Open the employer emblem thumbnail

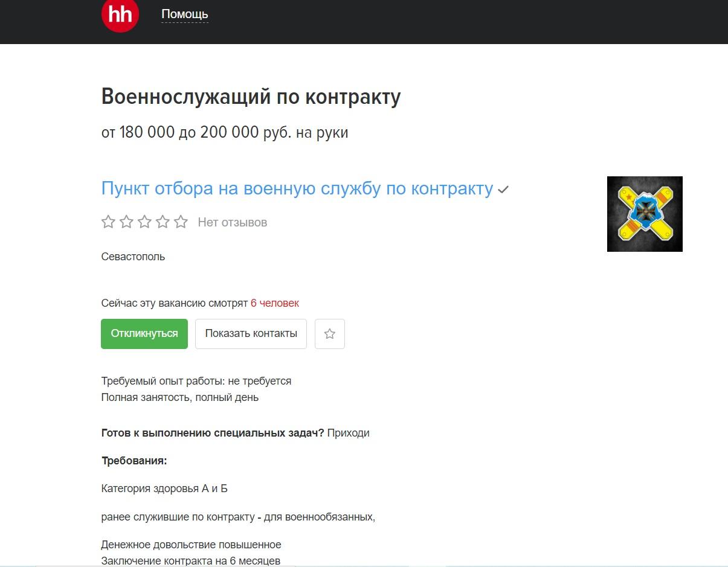644,214
